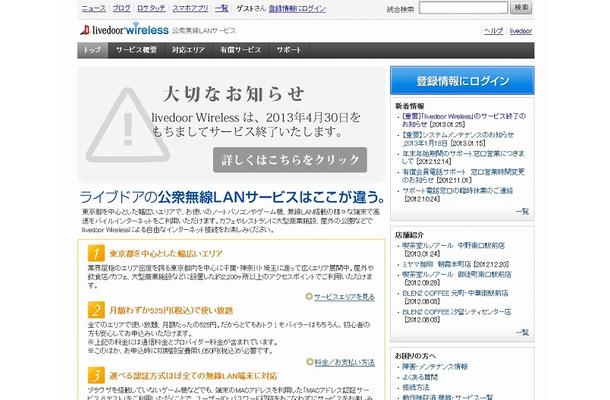Click the heading 月額わずか525円(税込)で使い放題
610x400 pixels.
pyautogui.click(x=171, y=311)
